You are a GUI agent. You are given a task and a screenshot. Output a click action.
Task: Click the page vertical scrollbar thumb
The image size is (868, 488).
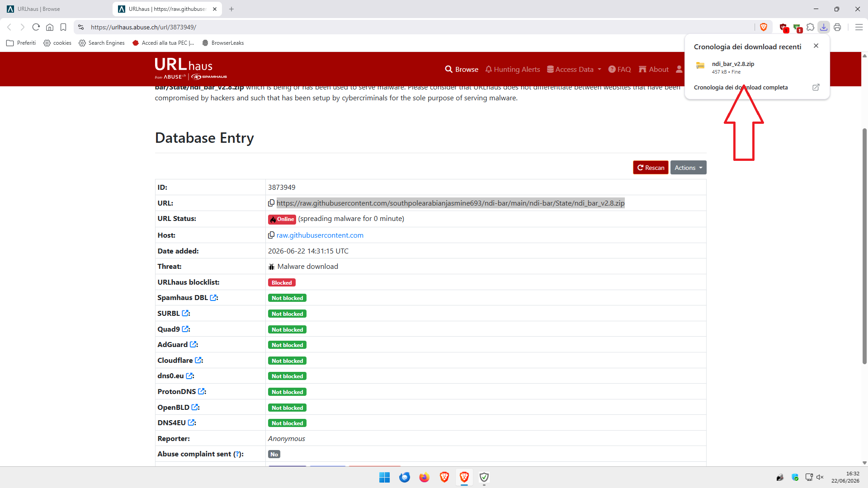(864, 246)
